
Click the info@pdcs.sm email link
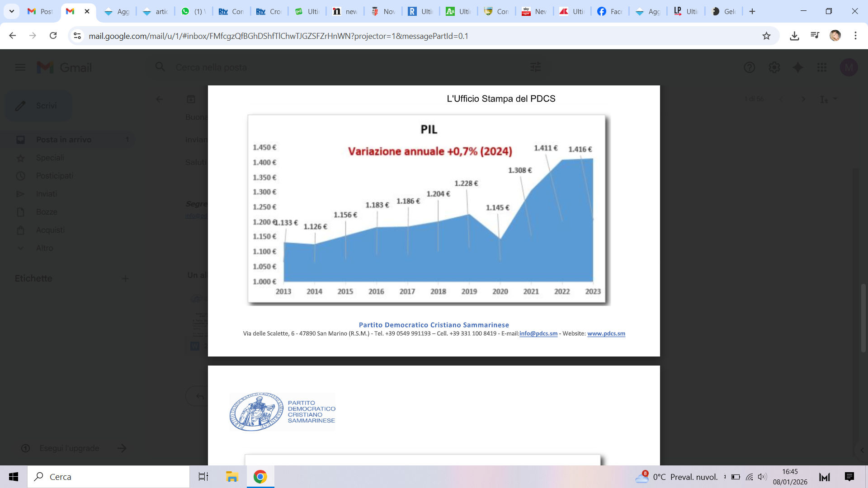[x=538, y=333]
